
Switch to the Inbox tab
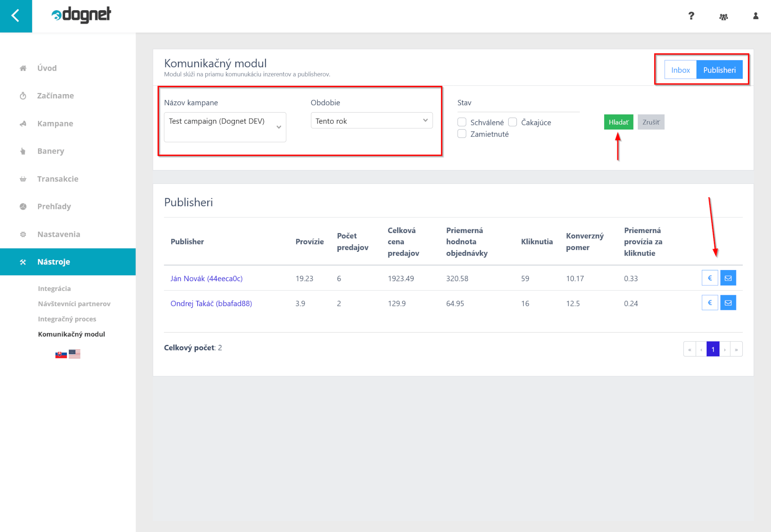point(680,70)
